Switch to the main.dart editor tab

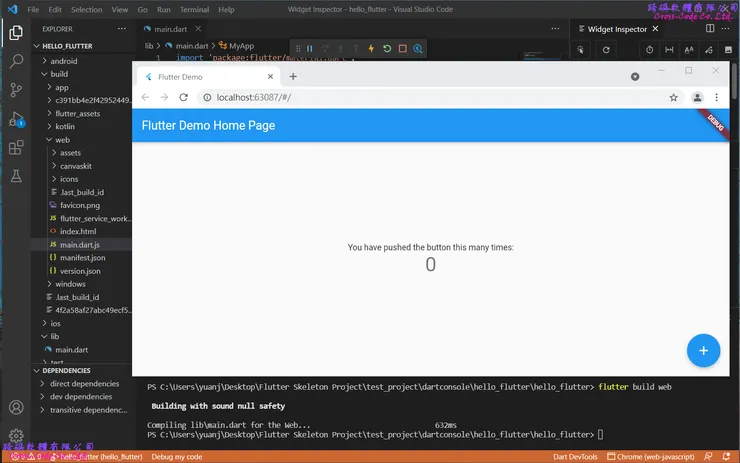coord(170,29)
